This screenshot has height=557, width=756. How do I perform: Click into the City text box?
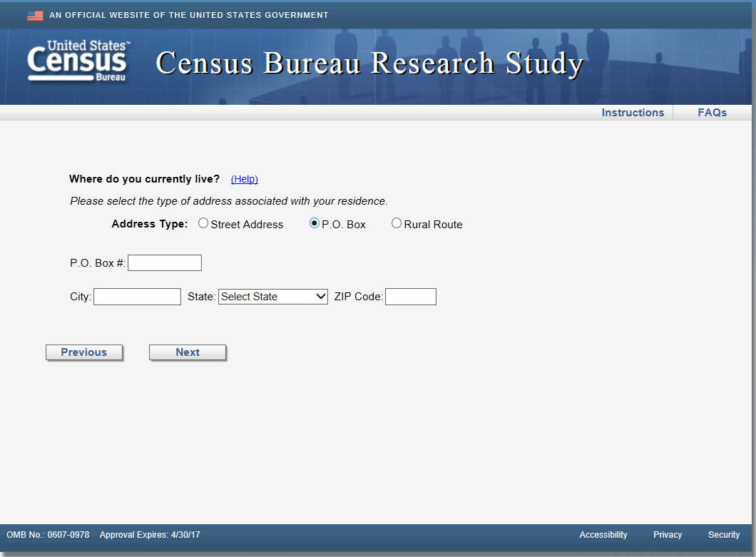click(x=137, y=297)
